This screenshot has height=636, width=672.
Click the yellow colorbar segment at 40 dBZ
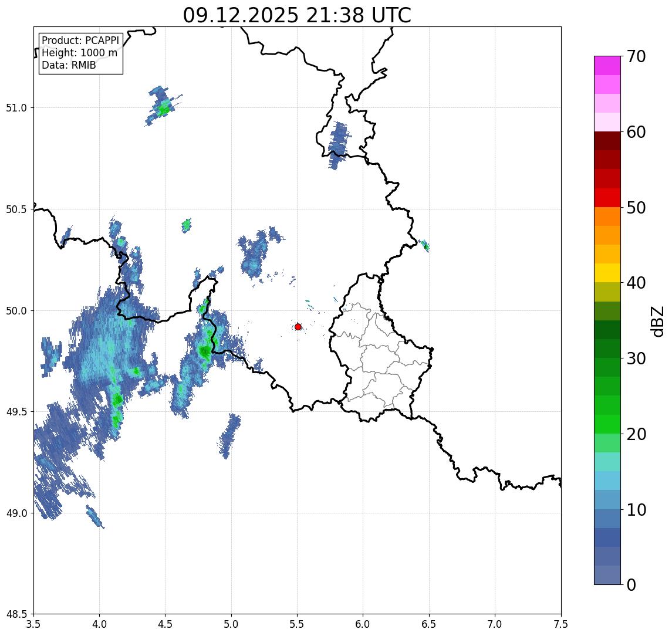click(607, 273)
